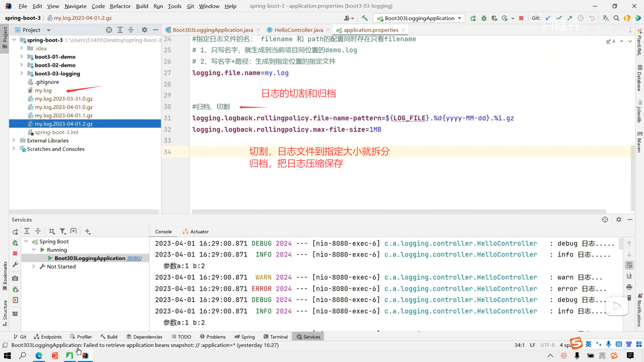Image resolution: width=644 pixels, height=362 pixels.
Task: Rerun services with green refresh icon
Action: click(15, 232)
